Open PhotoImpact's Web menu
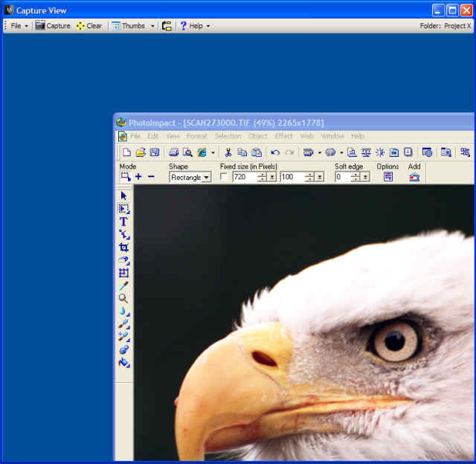 click(x=306, y=136)
